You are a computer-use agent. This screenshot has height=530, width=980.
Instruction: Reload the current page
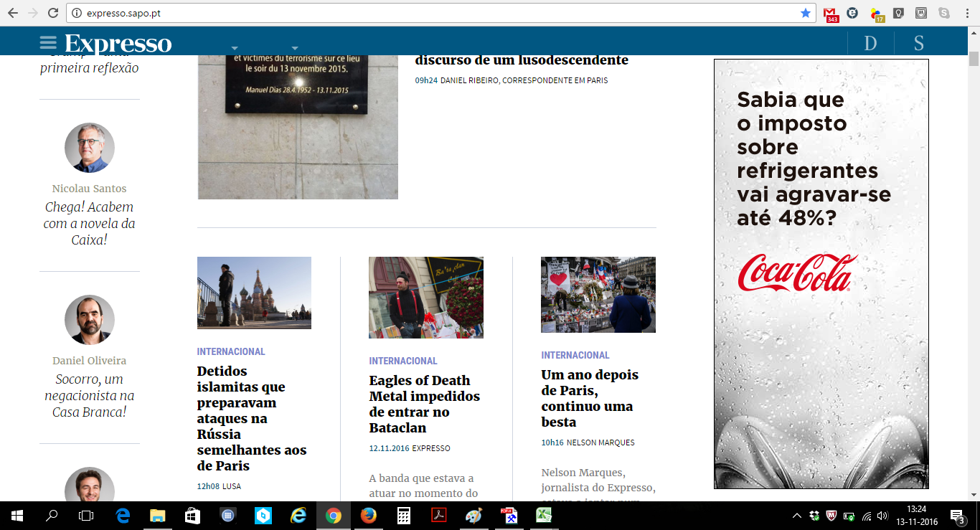click(x=53, y=13)
